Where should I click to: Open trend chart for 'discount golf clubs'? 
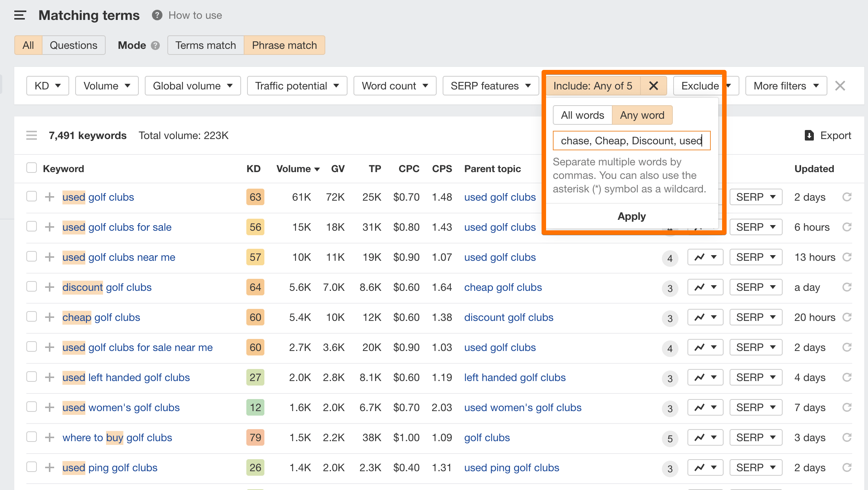point(705,287)
